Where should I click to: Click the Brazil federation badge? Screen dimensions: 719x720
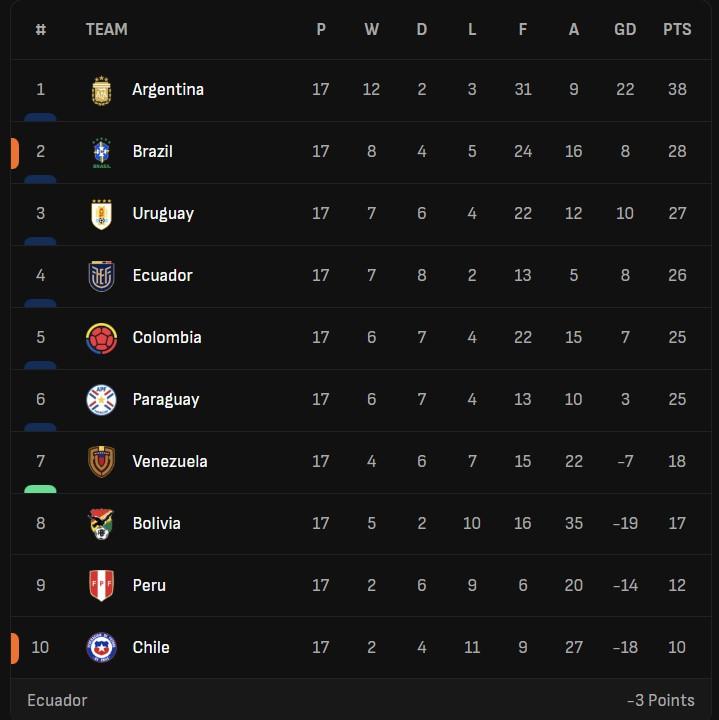pos(101,152)
